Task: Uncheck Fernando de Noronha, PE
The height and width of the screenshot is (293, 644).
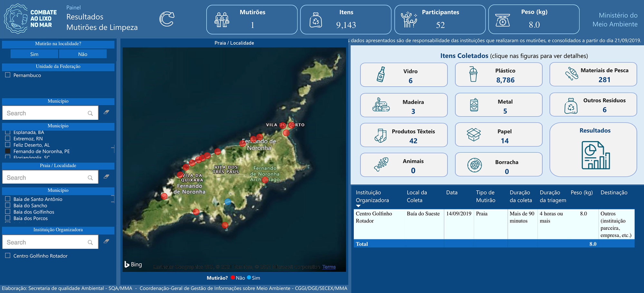Action: coord(8,151)
